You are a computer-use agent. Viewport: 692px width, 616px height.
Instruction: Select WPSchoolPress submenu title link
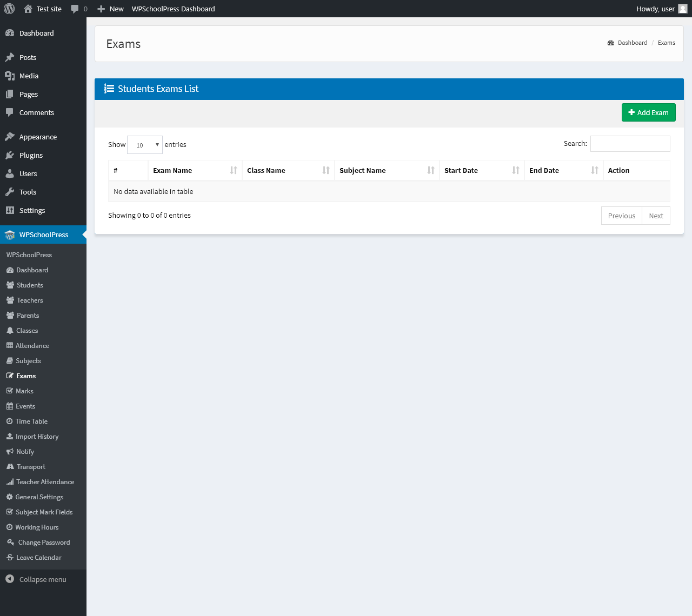(x=29, y=255)
